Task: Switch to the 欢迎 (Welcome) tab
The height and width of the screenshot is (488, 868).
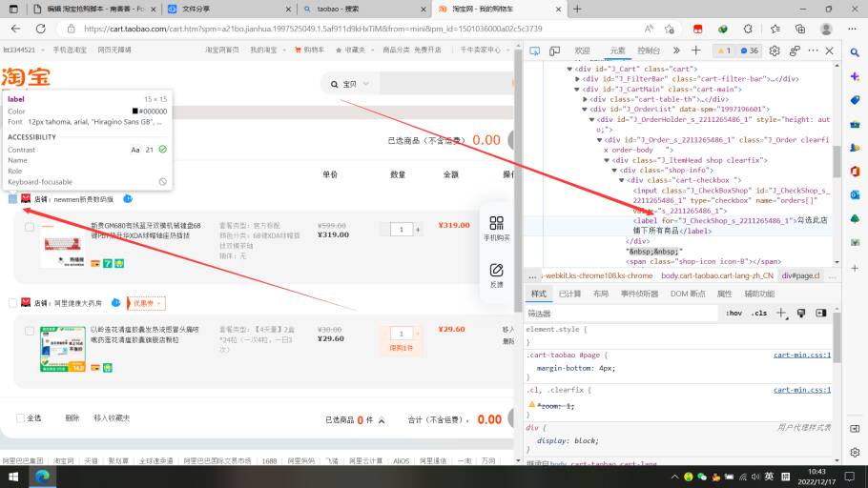Action: 582,51
